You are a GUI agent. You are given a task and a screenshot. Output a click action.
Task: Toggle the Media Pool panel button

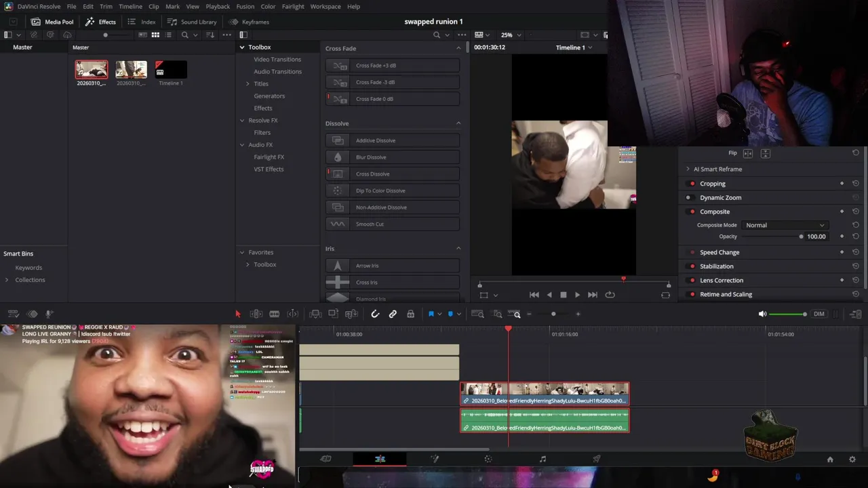click(x=52, y=22)
